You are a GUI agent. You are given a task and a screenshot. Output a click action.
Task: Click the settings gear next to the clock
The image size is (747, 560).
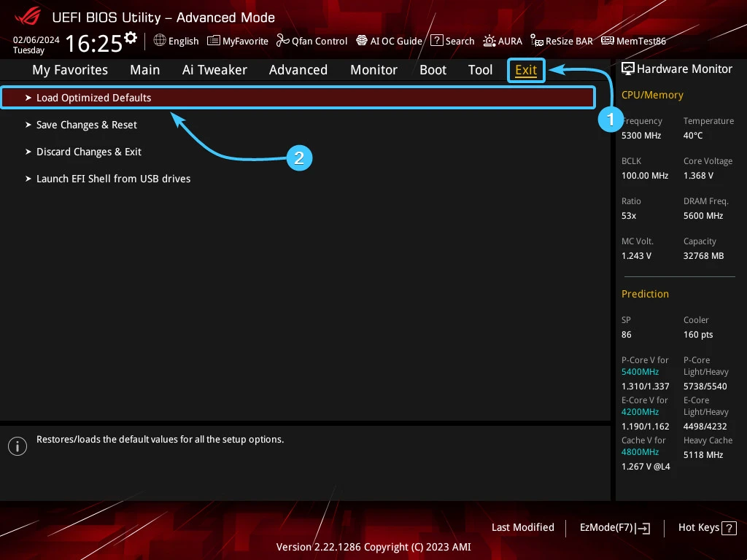tap(131, 38)
